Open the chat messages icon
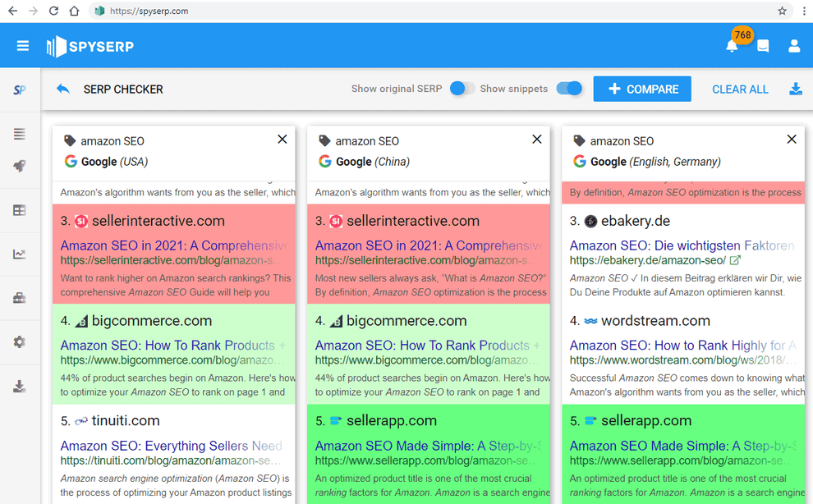 click(763, 46)
